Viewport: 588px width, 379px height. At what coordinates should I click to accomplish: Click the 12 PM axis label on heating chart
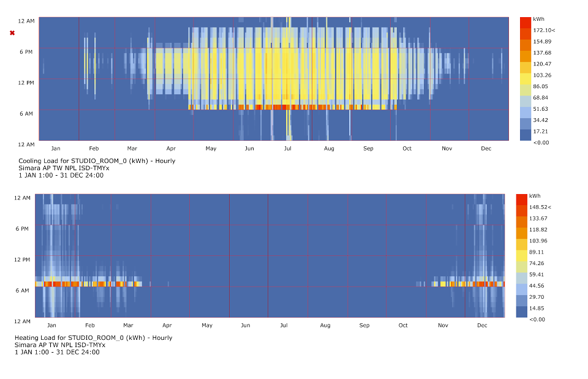(22, 260)
